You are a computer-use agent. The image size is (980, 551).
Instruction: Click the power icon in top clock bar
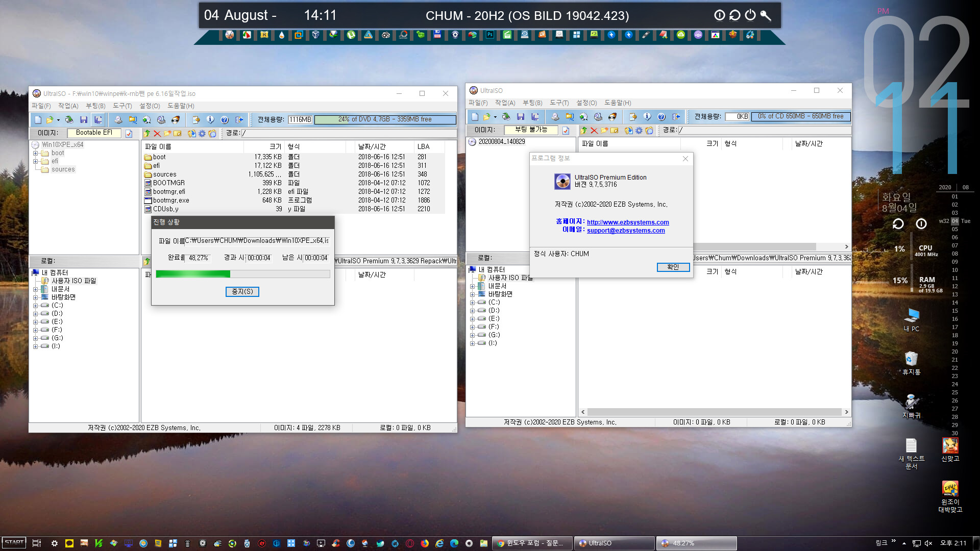click(750, 15)
